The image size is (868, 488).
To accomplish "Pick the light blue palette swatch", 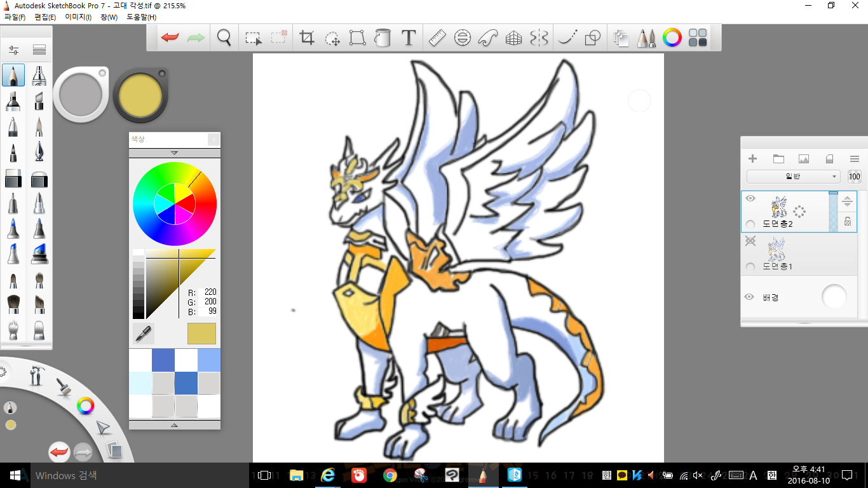I will point(209,360).
